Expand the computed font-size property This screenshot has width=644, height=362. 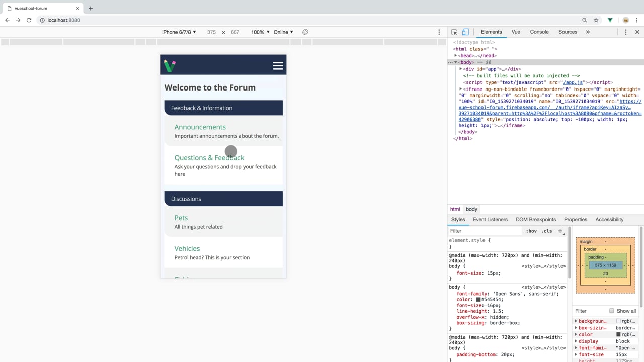[x=576, y=354]
